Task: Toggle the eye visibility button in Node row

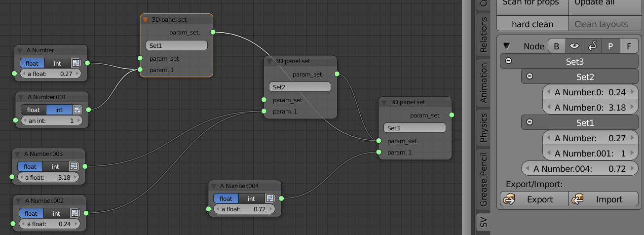Action: (x=574, y=46)
